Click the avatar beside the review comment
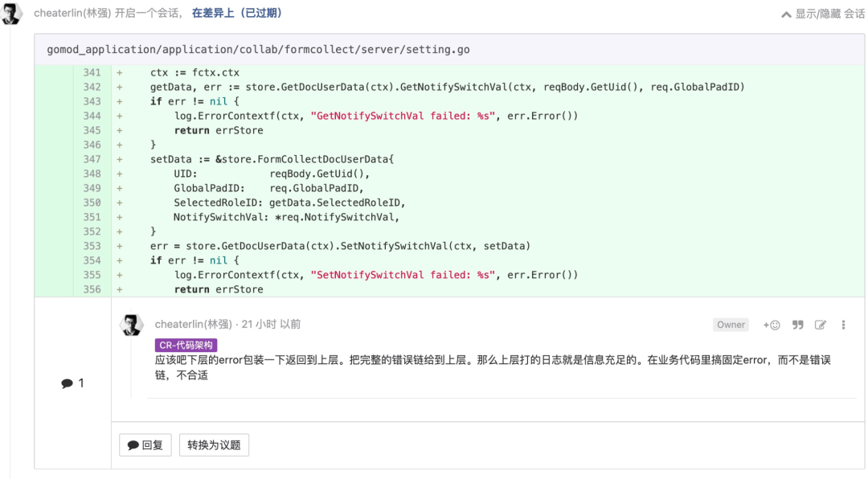The height and width of the screenshot is (479, 868). [132, 325]
